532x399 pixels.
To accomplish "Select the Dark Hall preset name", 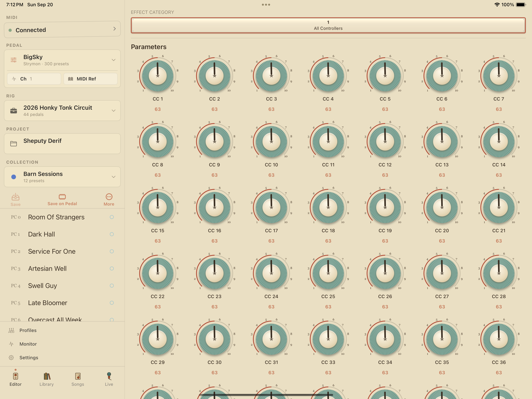I will tap(41, 234).
